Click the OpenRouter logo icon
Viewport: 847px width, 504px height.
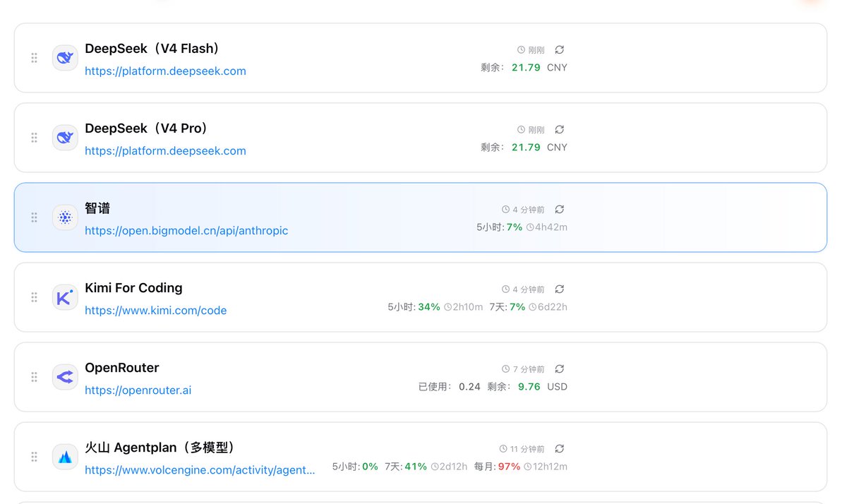(65, 377)
